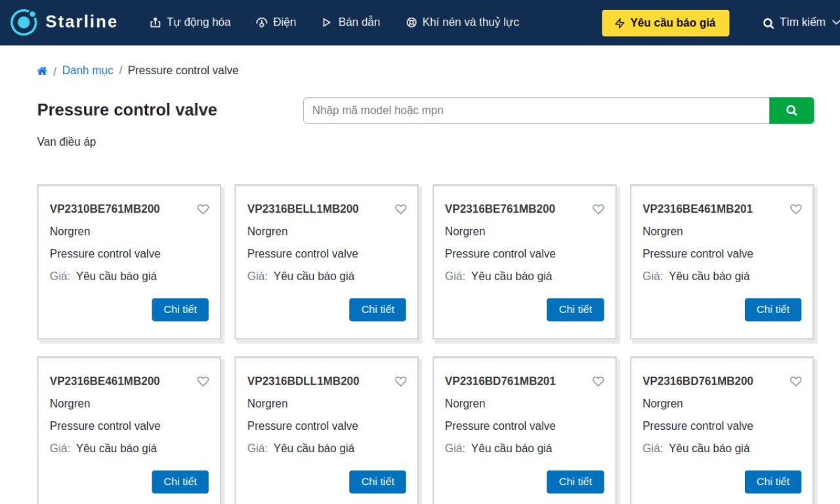Select product title VP2316BD761MB201

click(x=500, y=381)
